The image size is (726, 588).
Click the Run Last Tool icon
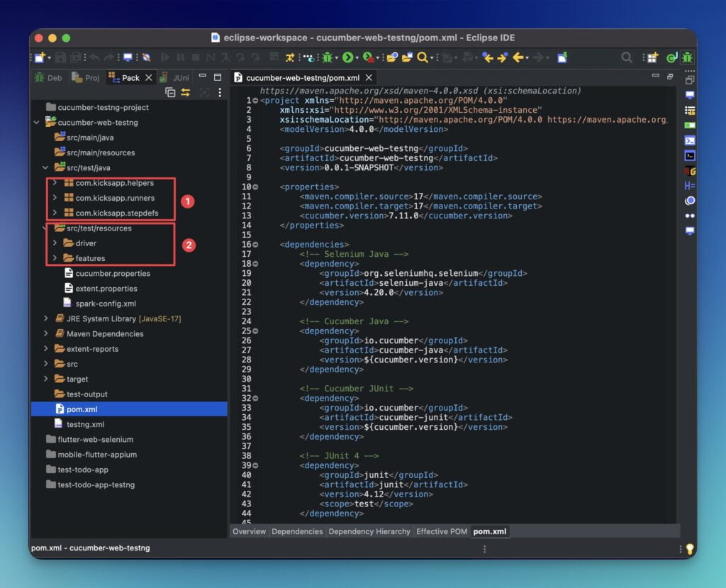pyautogui.click(x=368, y=57)
